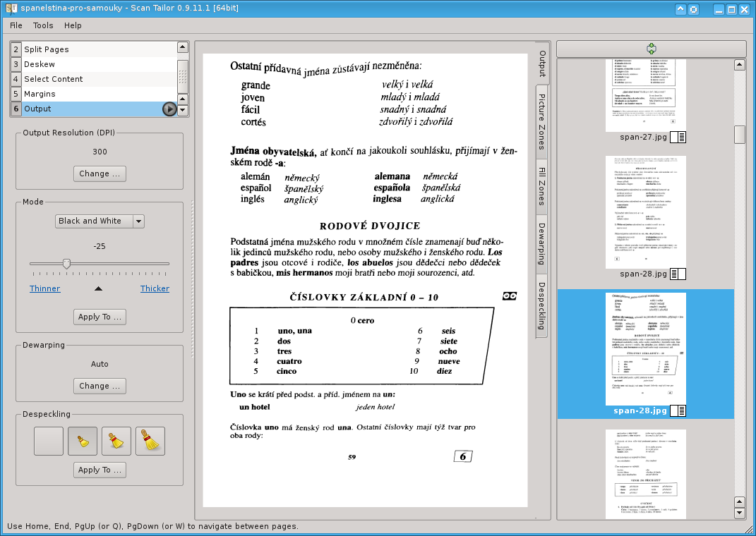This screenshot has width=756, height=536.
Task: Switch to the Fill Zones tab
Action: coord(542,186)
